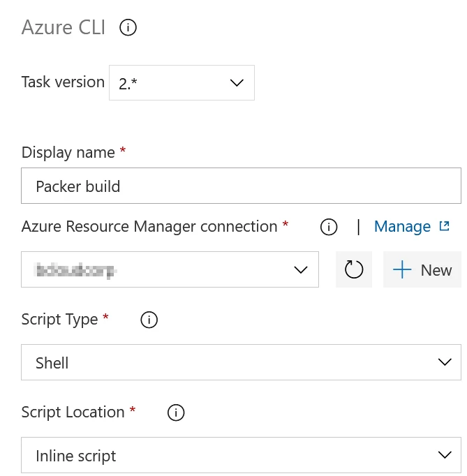Image resolution: width=467 pixels, height=476 pixels.
Task: Click the chevron arrow on Script Type field
Action: click(x=445, y=362)
